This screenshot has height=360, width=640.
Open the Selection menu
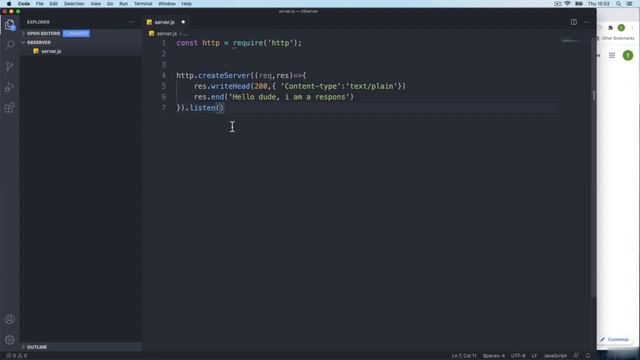[x=74, y=4]
